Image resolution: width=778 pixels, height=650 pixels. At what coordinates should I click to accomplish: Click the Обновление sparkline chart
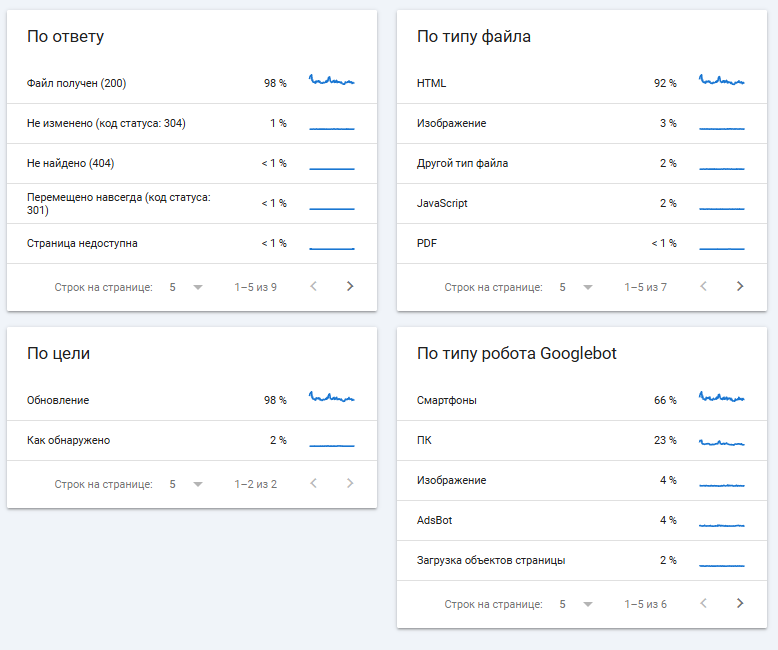click(x=331, y=398)
